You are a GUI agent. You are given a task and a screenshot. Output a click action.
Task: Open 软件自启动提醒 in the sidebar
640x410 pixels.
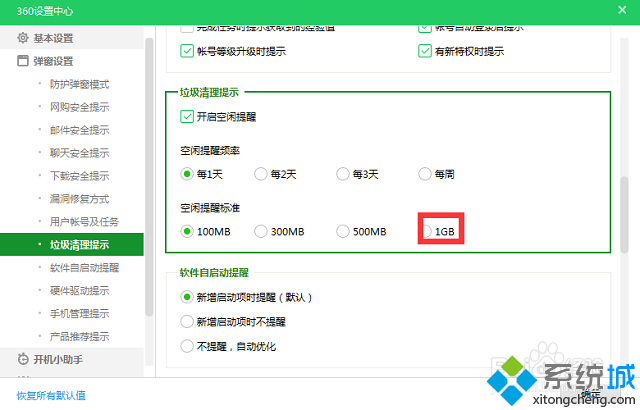click(x=84, y=268)
